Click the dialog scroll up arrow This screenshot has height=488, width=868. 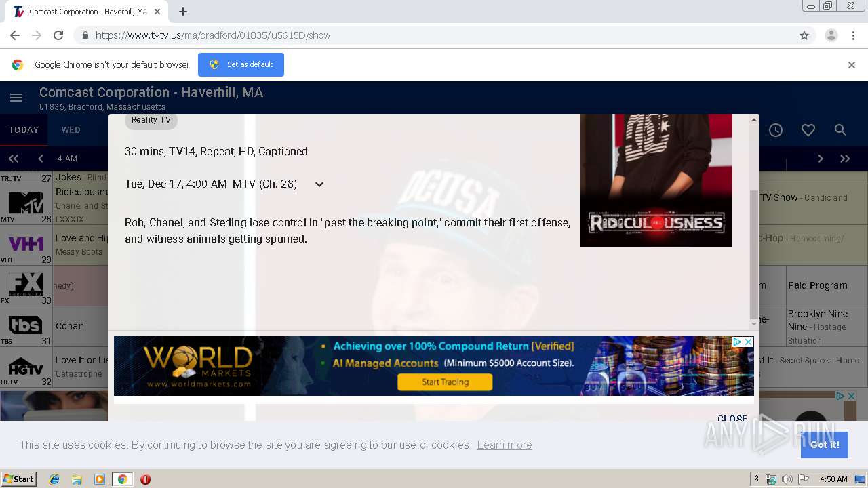[753, 120]
